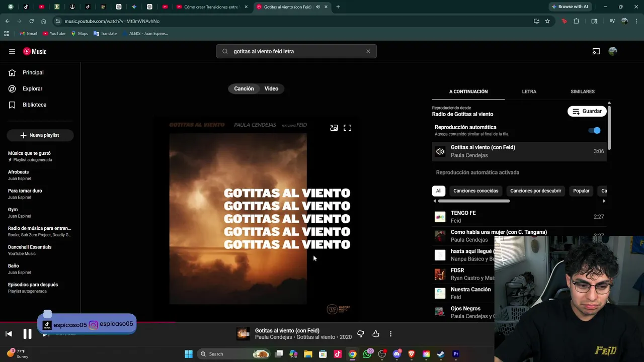Screen dimensions: 644x362
Task: Filter queue by Popular chip
Action: 581,191
